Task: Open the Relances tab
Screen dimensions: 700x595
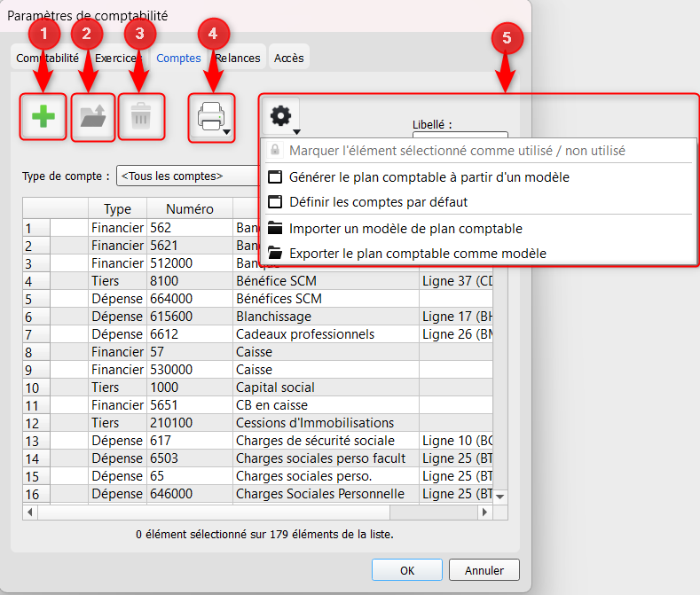Action: (238, 58)
